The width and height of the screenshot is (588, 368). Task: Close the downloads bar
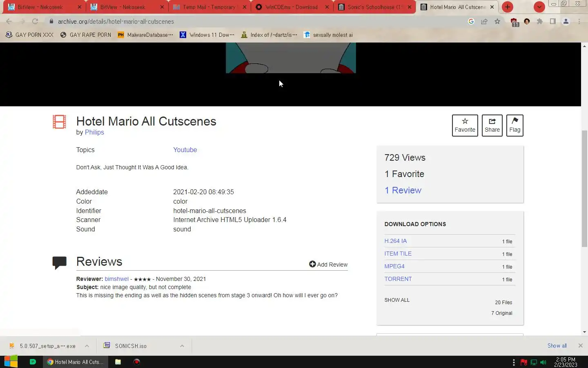click(580, 346)
